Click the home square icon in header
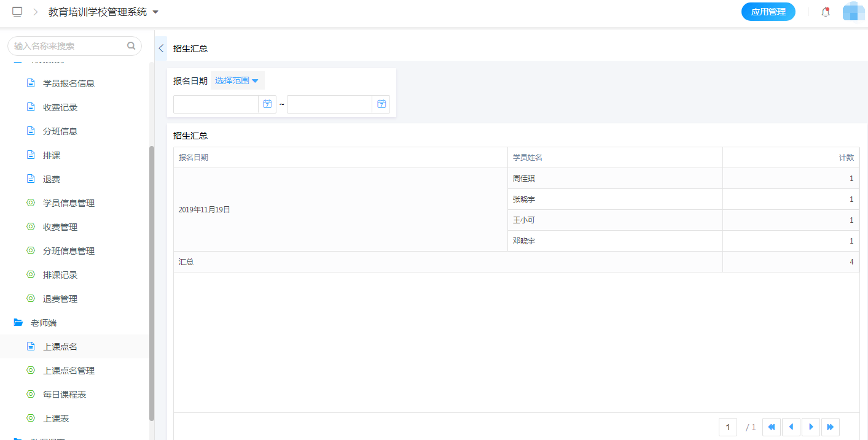 [x=17, y=12]
